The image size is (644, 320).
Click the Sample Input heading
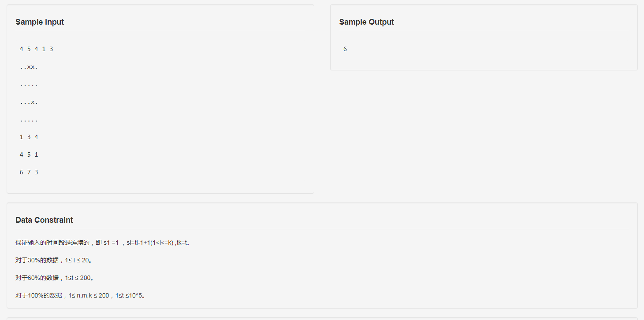[x=40, y=22]
